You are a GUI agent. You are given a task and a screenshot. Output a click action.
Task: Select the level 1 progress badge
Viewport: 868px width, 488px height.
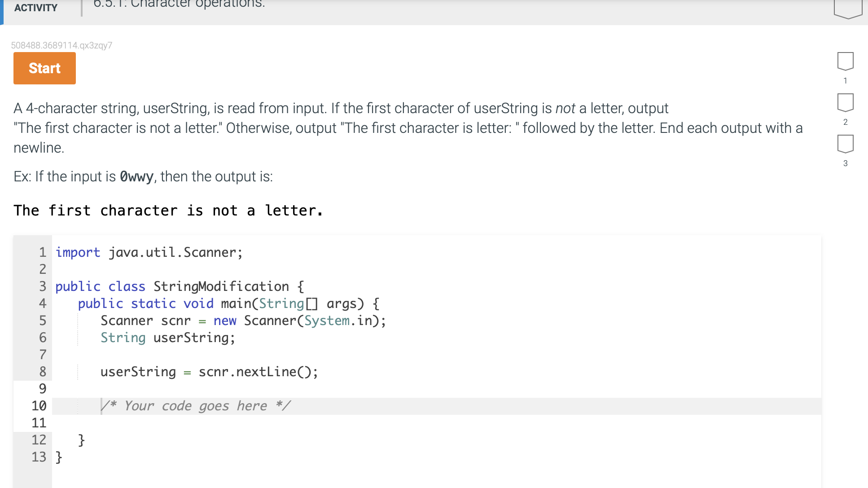pyautogui.click(x=845, y=62)
